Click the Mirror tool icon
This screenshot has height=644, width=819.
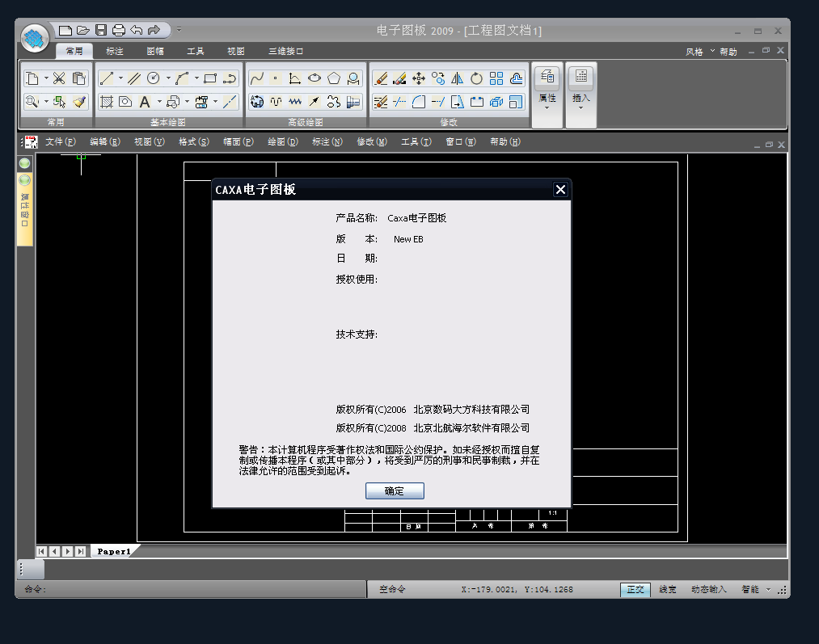457,78
